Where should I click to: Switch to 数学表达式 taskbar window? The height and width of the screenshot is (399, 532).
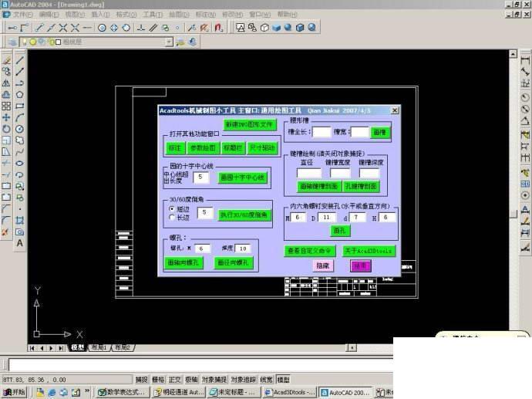click(122, 392)
